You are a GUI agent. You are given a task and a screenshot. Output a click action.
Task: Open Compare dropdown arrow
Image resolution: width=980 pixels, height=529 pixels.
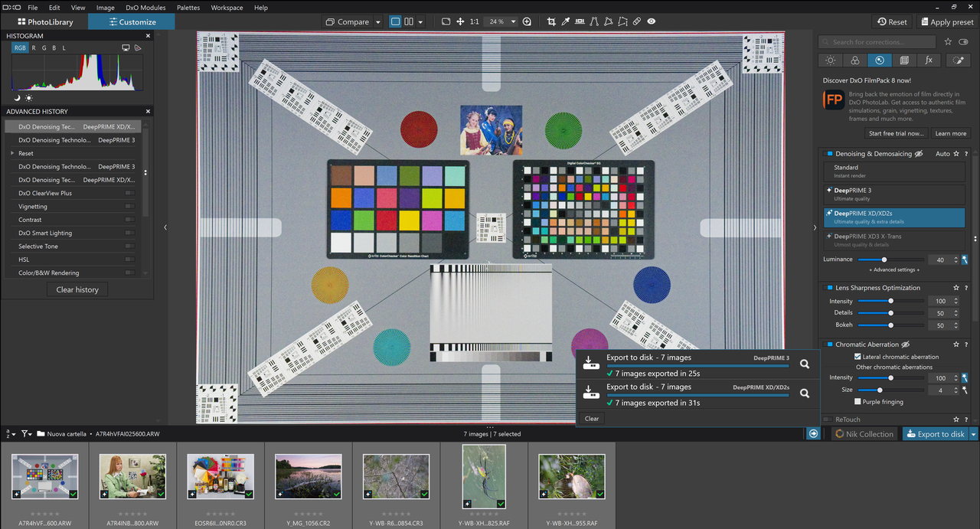pyautogui.click(x=377, y=22)
